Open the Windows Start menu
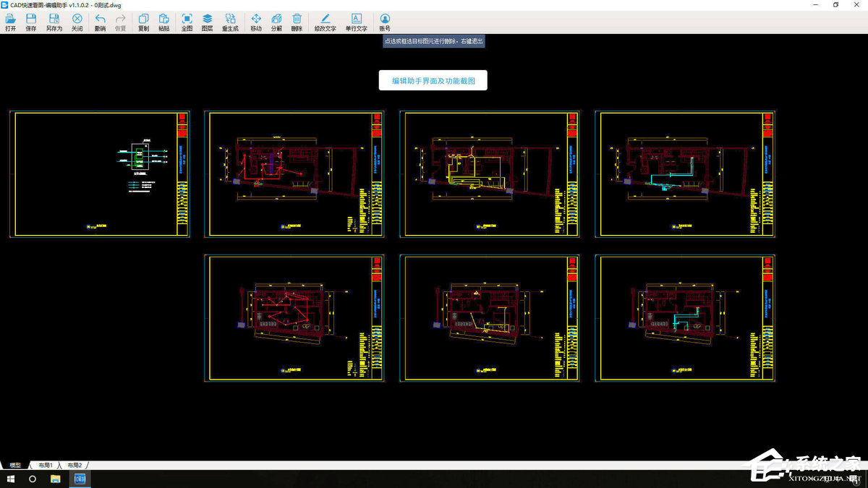 [11, 479]
